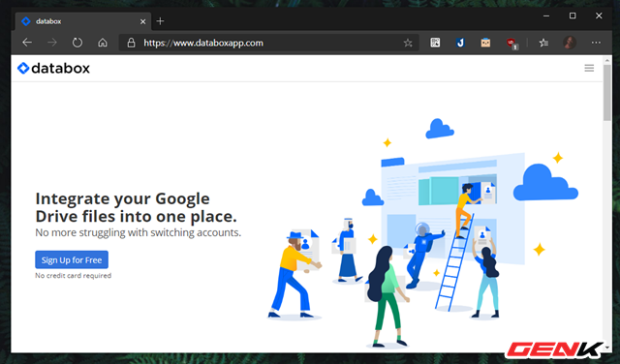The width and height of the screenshot is (620, 364).
Task: Minimize the browser window
Action: pyautogui.click(x=546, y=15)
